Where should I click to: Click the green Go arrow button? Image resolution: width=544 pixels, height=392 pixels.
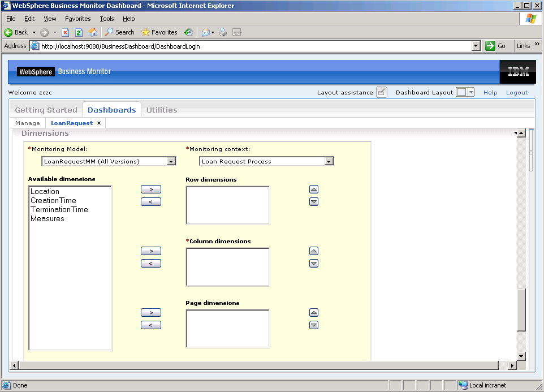tap(490, 46)
